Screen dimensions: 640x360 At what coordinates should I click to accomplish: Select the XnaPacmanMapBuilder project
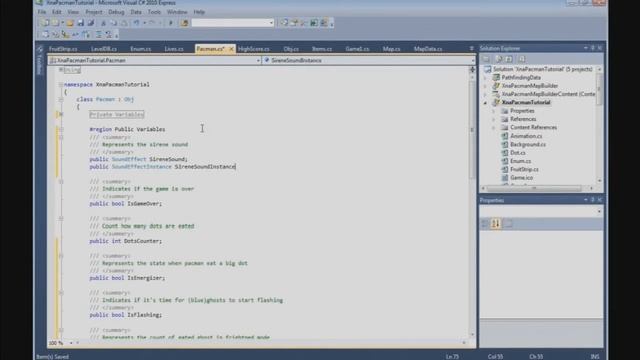530,86
